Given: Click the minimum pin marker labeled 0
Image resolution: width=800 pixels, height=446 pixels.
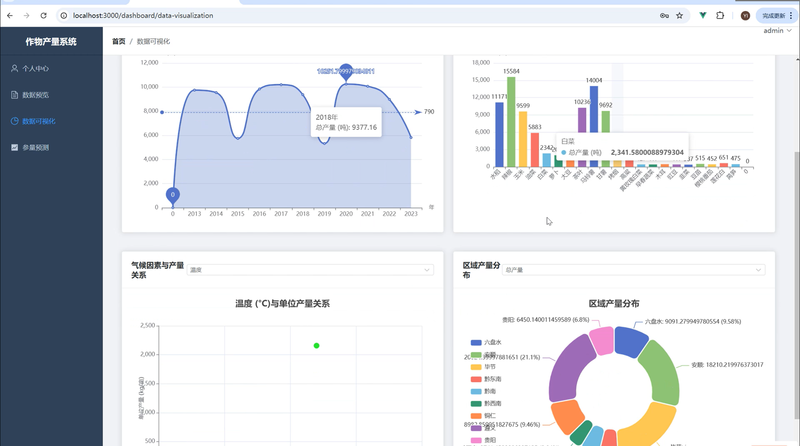Looking at the screenshot, I should 172,196.
